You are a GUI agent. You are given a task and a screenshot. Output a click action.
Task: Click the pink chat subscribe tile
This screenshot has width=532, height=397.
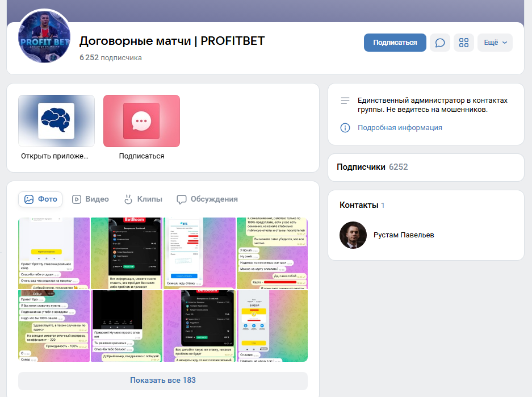[x=141, y=121]
